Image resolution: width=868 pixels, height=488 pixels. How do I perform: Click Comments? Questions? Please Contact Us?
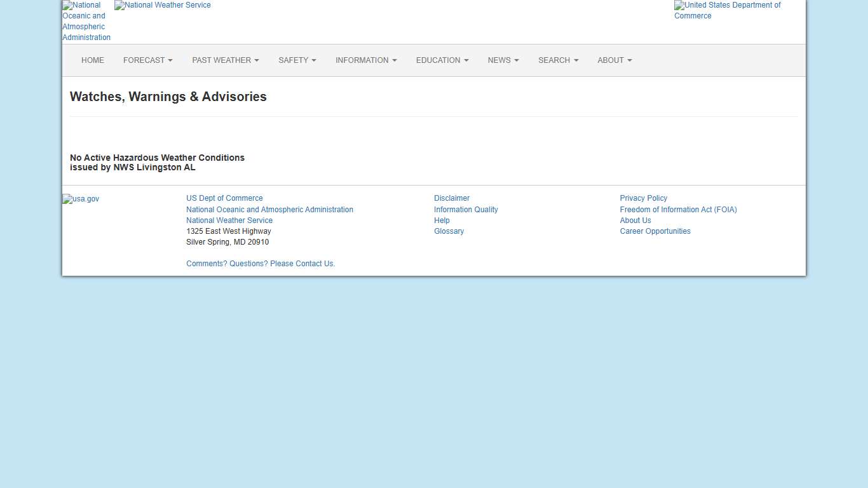pyautogui.click(x=261, y=264)
